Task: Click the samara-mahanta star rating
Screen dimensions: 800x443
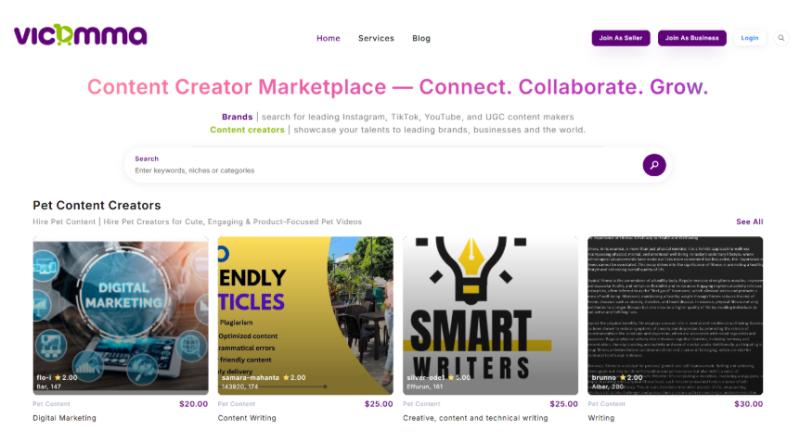Action: point(294,377)
